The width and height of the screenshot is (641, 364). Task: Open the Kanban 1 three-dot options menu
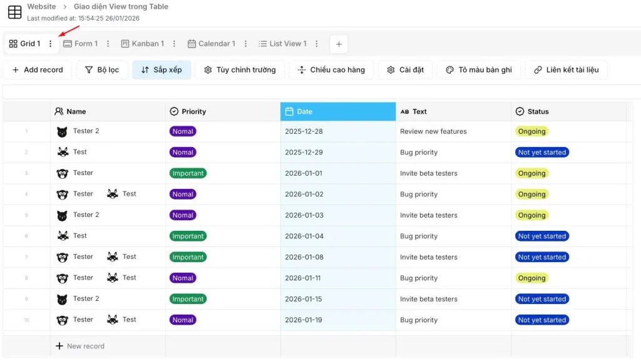click(x=174, y=44)
